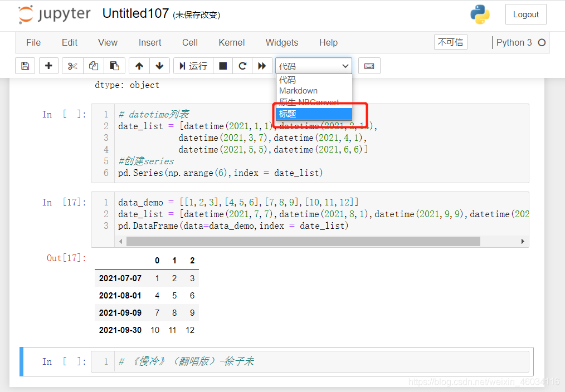Click the 未保存改变 unsaved status text
565x392 pixels.
tap(196, 15)
